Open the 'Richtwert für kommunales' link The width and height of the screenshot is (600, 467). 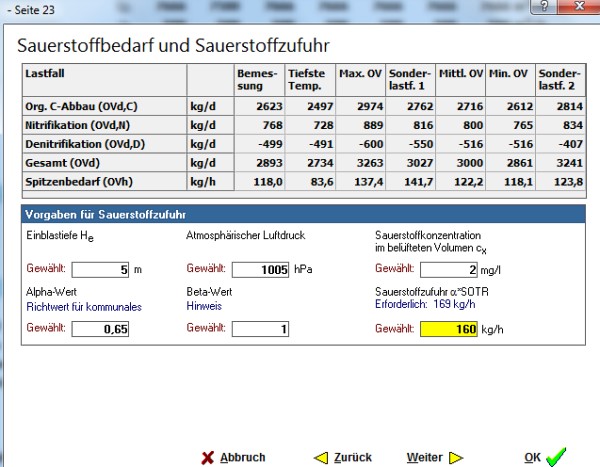click(85, 307)
